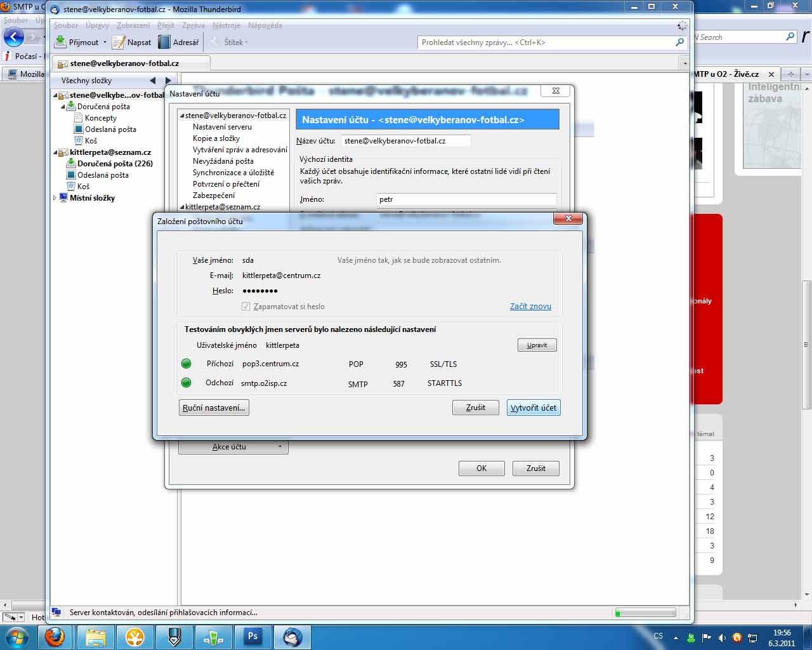Open the Nápověda menu
Viewport: 812px width, 650px height.
coord(265,25)
